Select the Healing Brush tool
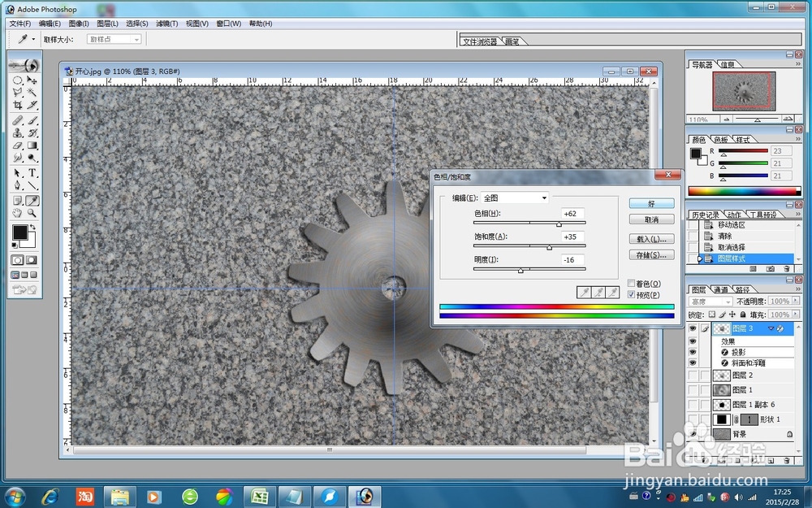The height and width of the screenshot is (508, 812). (18, 120)
